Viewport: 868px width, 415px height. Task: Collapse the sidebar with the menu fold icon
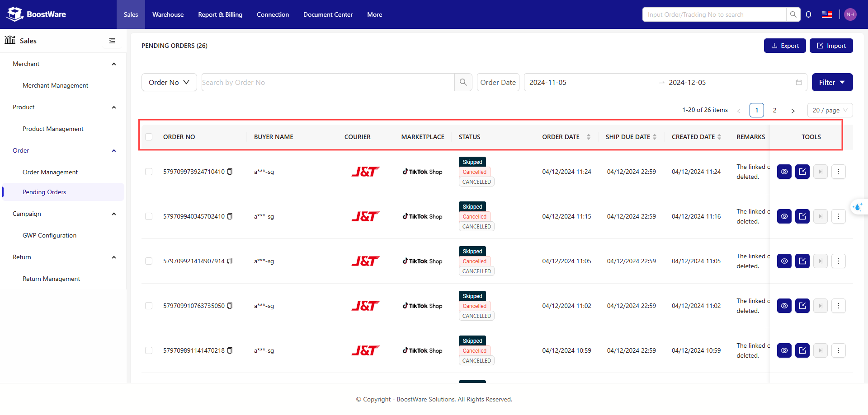(x=112, y=41)
